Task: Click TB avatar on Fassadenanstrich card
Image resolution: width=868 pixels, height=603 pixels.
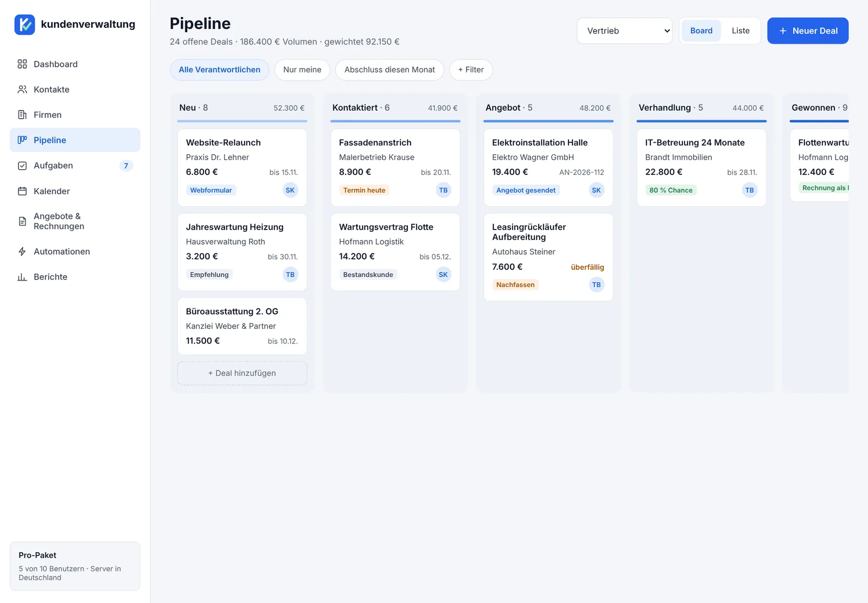Action: tap(443, 190)
